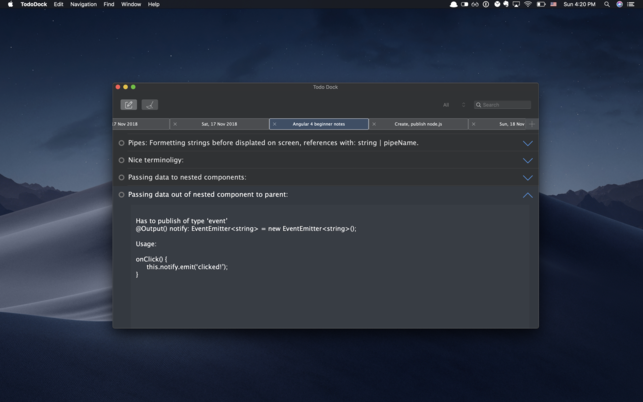The image size is (643, 402).
Task: Click 'Nice terminoligy:' title text
Action: [156, 160]
